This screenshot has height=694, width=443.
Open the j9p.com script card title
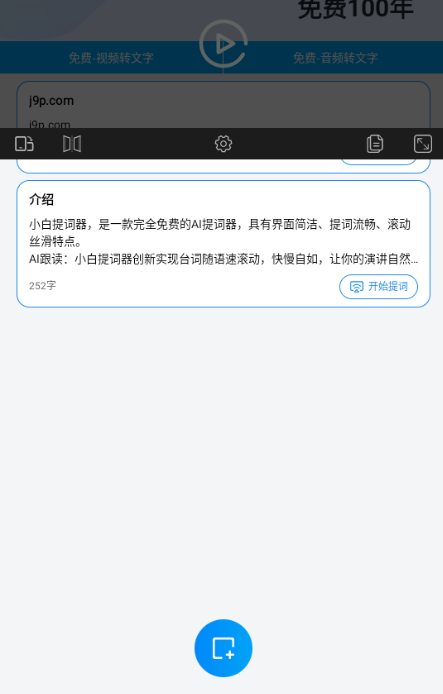click(51, 100)
